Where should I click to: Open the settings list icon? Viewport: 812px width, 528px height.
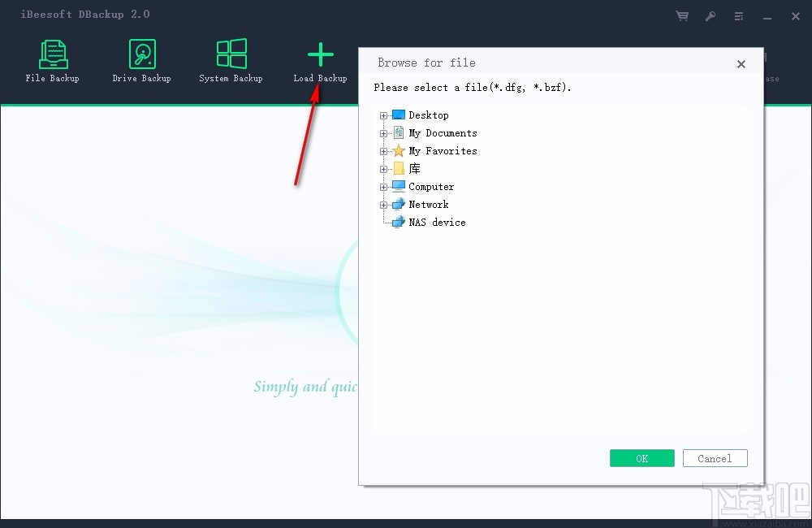[x=738, y=15]
